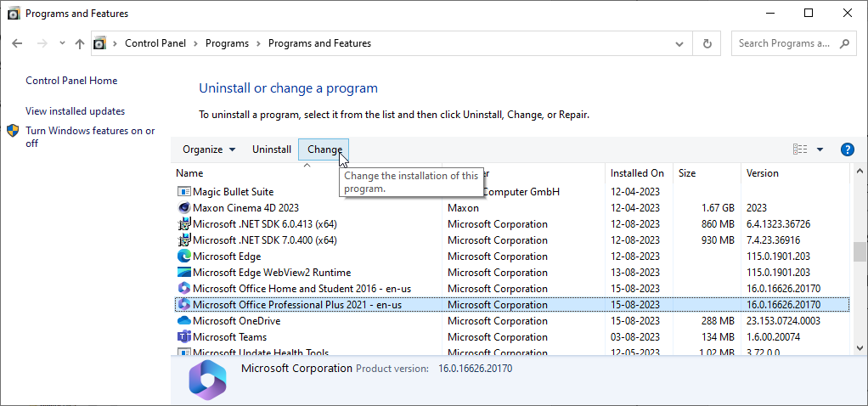
Task: Click the Change toolbar button
Action: coord(324,149)
